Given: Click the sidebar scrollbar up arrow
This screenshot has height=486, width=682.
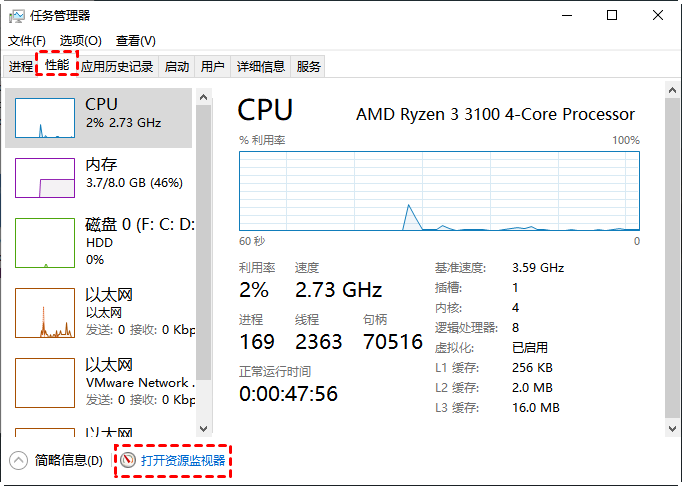Looking at the screenshot, I should (x=204, y=97).
